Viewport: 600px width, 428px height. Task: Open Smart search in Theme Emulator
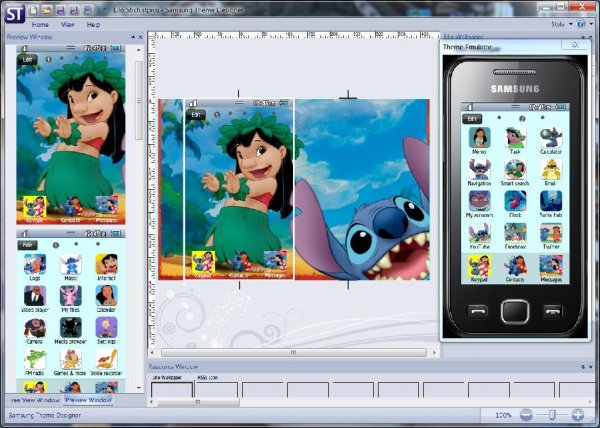[515, 172]
